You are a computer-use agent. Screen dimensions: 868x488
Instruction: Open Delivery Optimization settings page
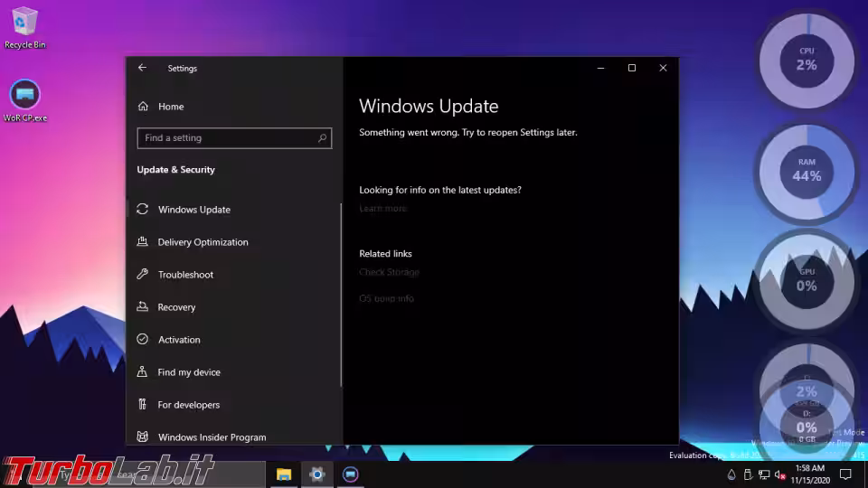point(203,242)
